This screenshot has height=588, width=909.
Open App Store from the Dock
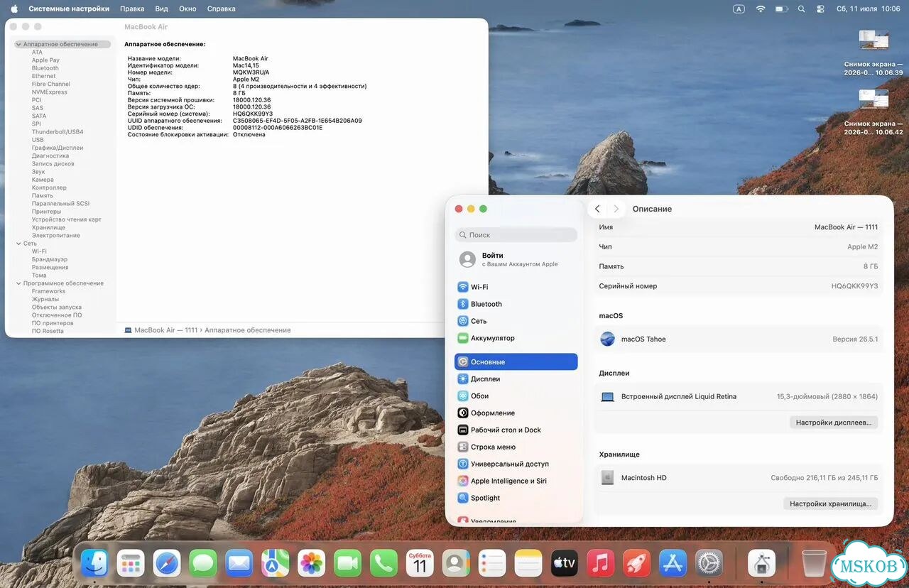[673, 564]
